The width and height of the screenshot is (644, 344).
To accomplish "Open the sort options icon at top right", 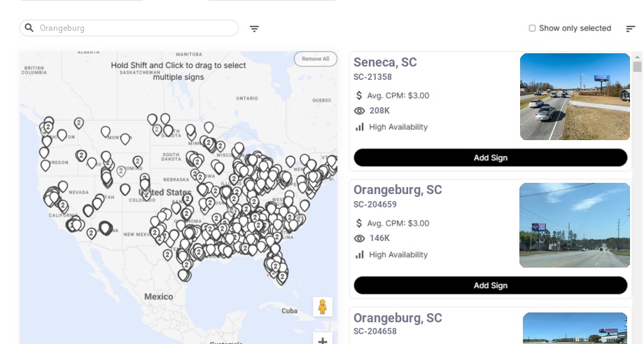I will pyautogui.click(x=630, y=29).
